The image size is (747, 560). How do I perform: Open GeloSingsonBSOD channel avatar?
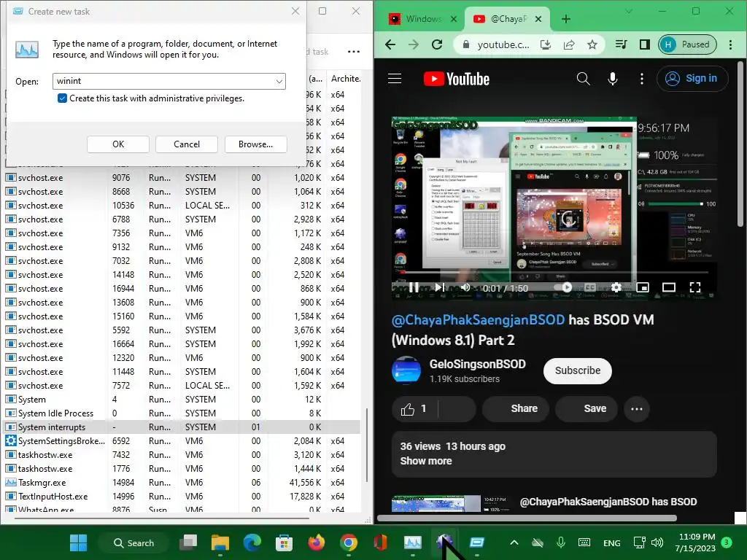click(x=406, y=370)
